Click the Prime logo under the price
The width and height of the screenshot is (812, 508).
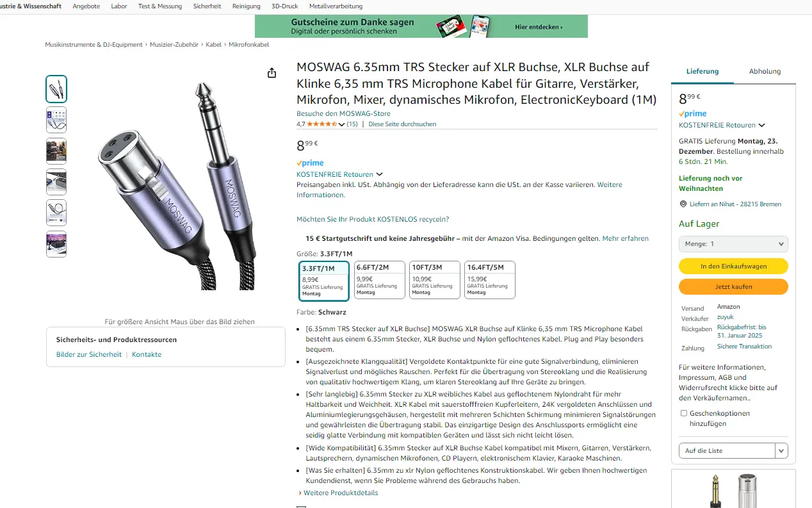(310, 163)
